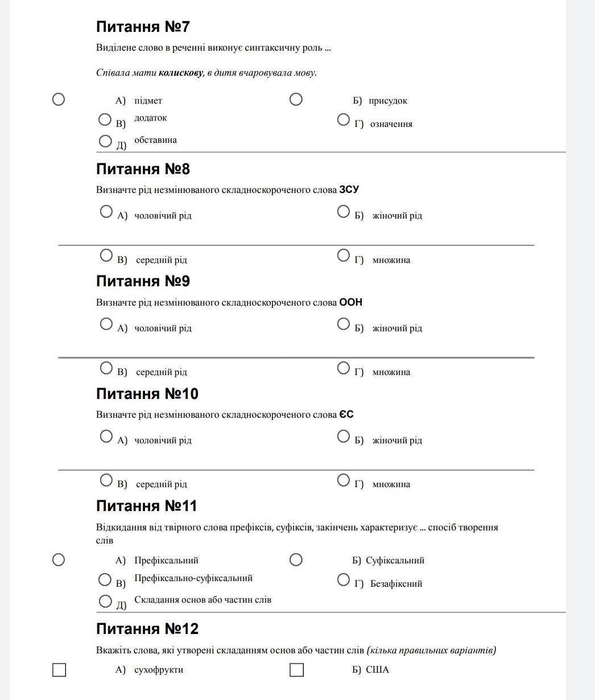Image resolution: width=595 pixels, height=700 pixels.
Task: Pick Г) означення for question 7
Action: 343,120
